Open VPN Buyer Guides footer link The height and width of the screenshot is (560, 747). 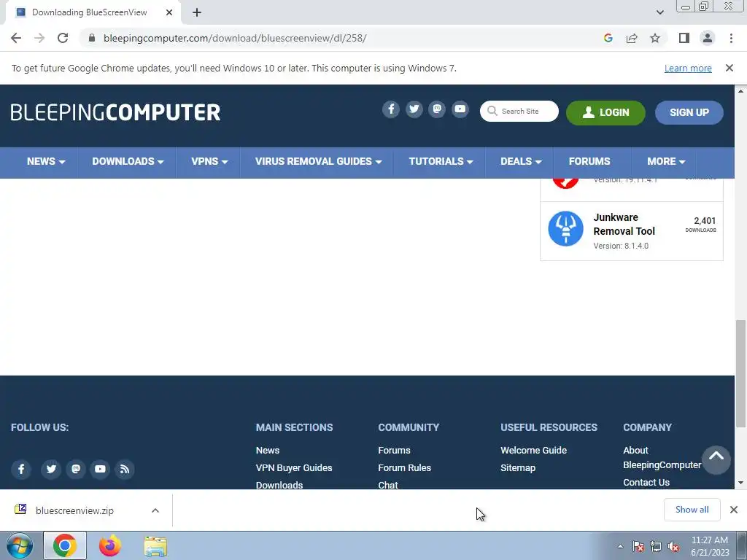[294, 467]
